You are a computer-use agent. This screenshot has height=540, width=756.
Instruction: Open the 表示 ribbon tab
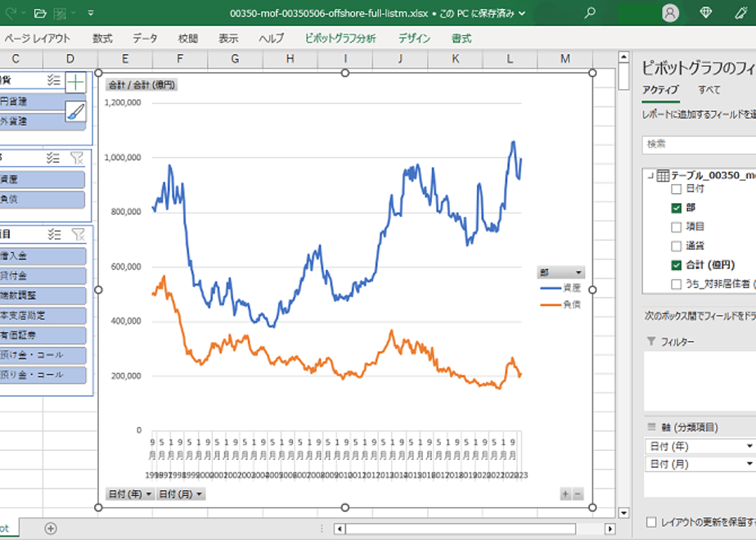point(228,38)
